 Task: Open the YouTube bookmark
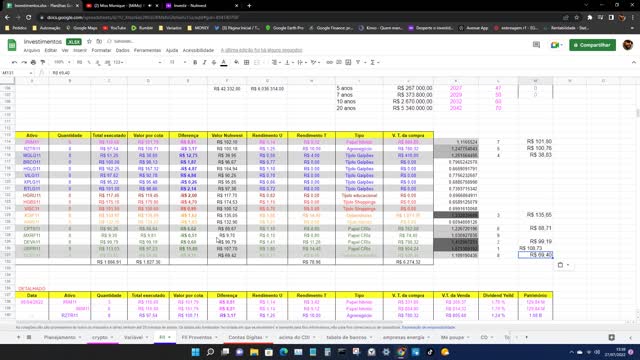click(x=114, y=28)
